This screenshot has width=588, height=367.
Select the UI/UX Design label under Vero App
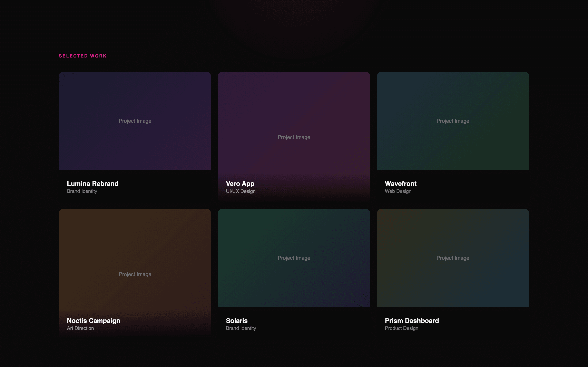(241, 191)
